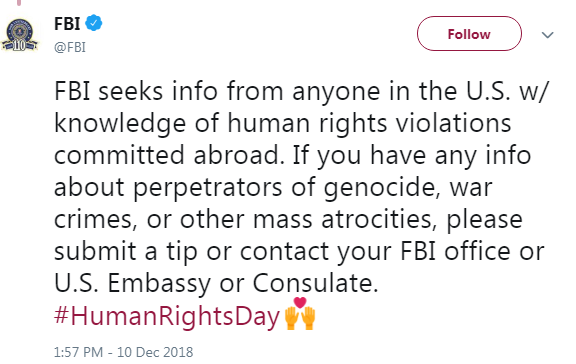Click the phrase "submit a tip"
This screenshot has width=576, height=364.
point(126,252)
